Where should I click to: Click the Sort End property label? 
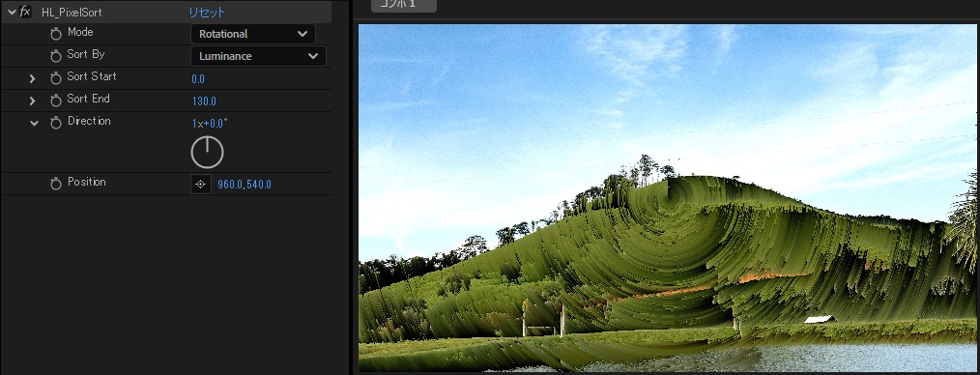point(88,99)
